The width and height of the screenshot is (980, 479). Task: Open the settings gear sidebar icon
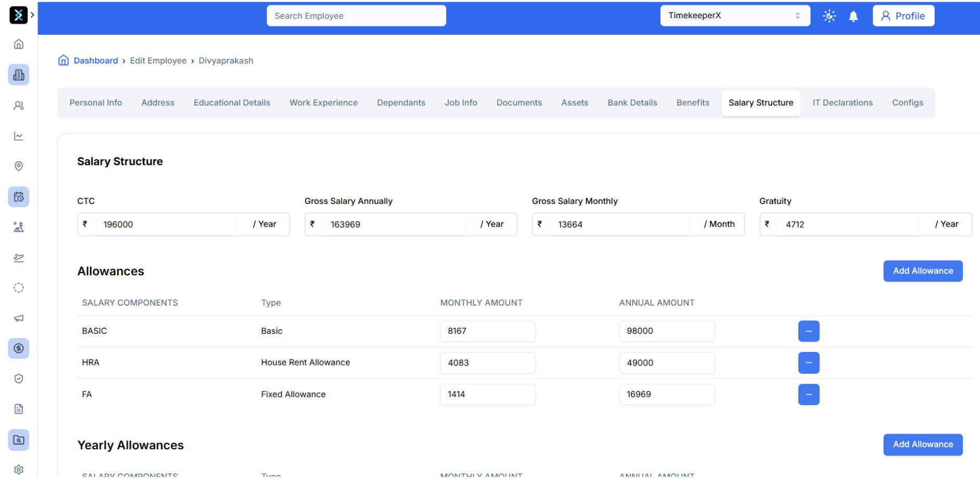(x=19, y=470)
